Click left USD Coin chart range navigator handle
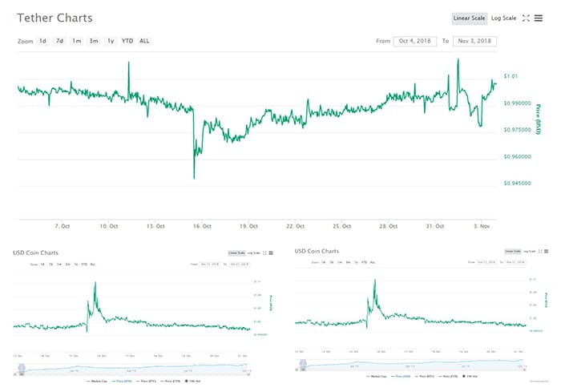 tap(22, 366)
